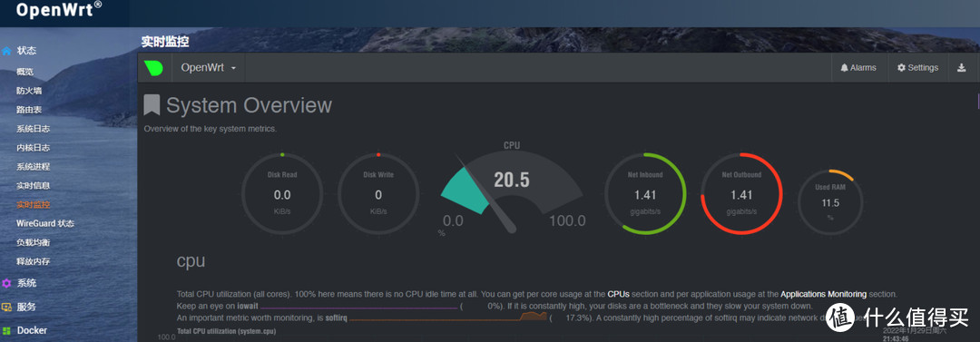This screenshot has height=342, width=980.
Task: Click the Disk Write gauge
Action: [378, 193]
